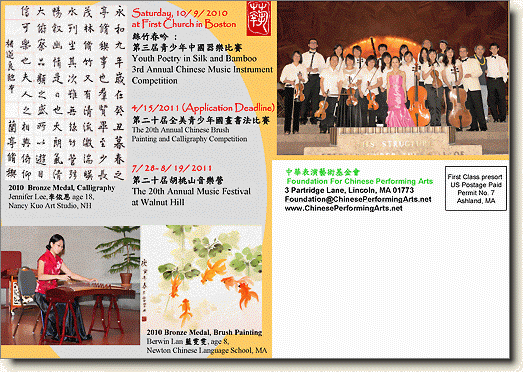Click the green Chinese foundation name text
Screen dimensions: 523x372
coord(323,172)
